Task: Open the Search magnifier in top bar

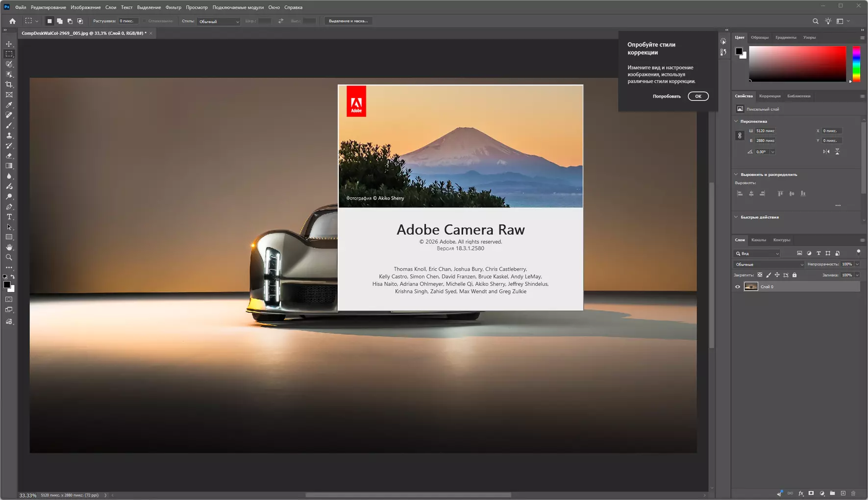Action: click(816, 21)
